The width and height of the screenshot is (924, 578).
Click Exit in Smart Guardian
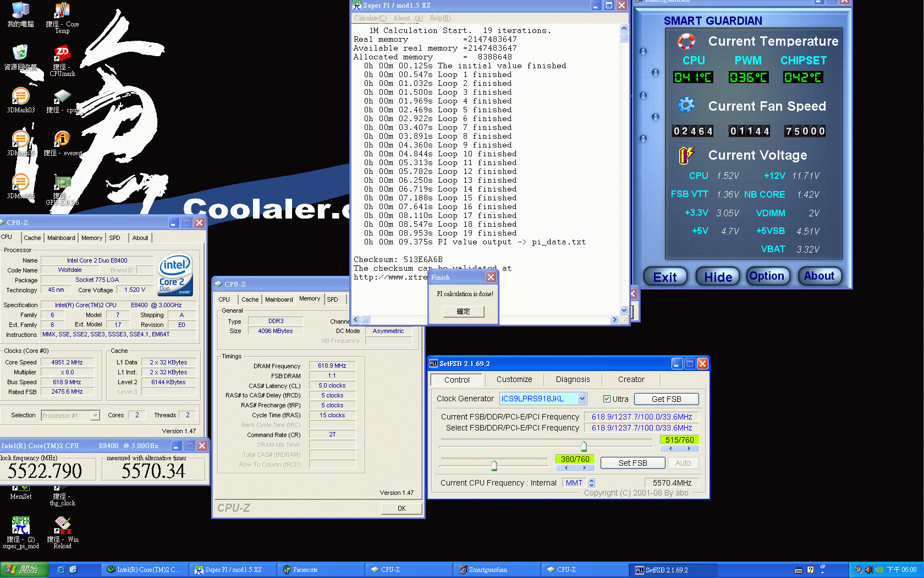point(665,276)
